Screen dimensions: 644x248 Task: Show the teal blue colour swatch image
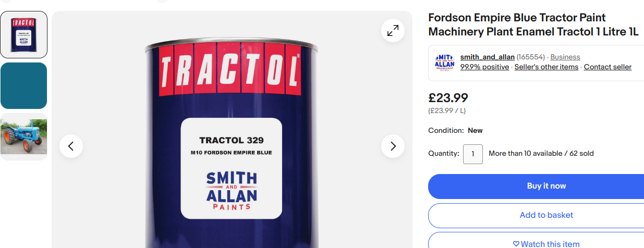(23, 85)
